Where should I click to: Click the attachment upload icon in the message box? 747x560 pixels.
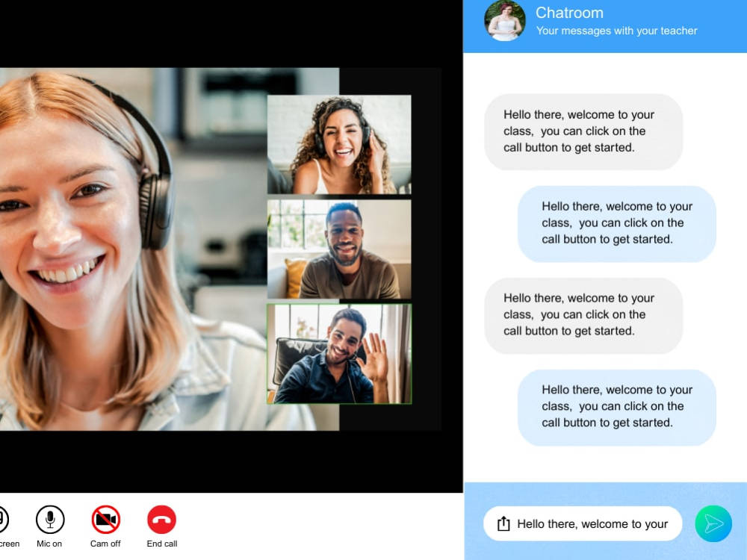(x=503, y=524)
